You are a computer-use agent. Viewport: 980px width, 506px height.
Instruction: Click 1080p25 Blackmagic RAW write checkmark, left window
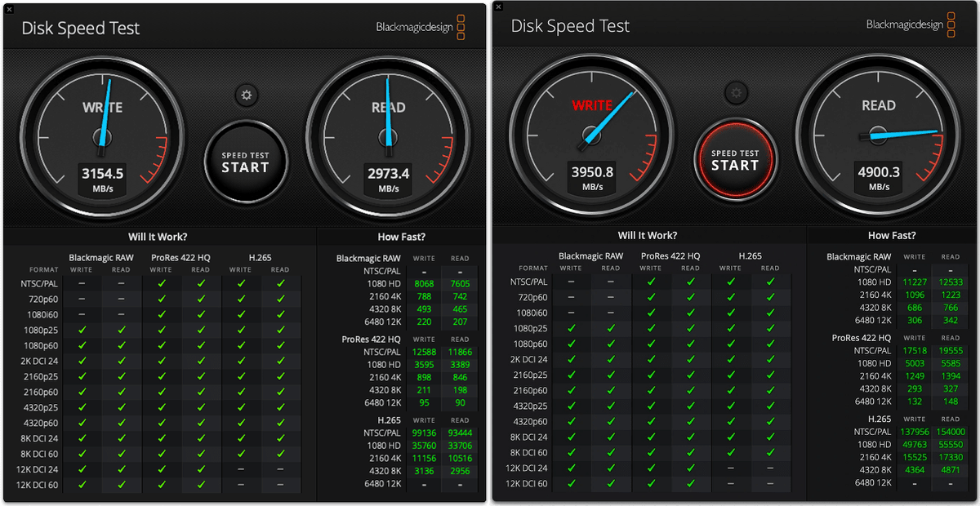81,330
